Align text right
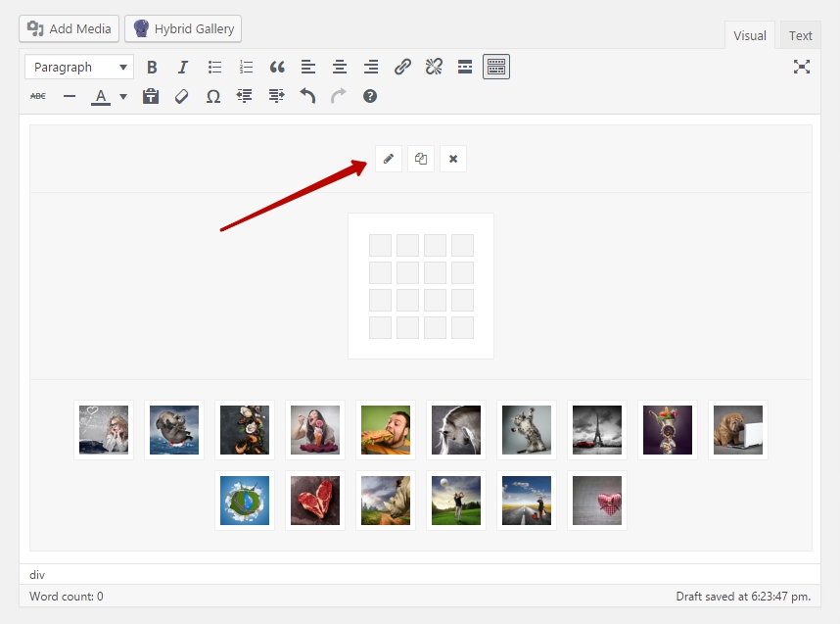840x624 pixels. click(371, 67)
